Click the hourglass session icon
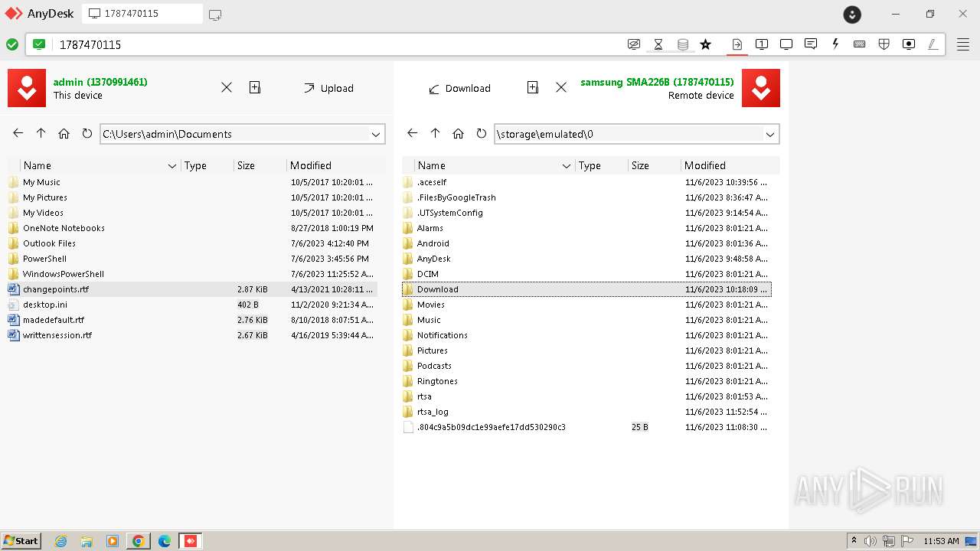 pos(658,44)
